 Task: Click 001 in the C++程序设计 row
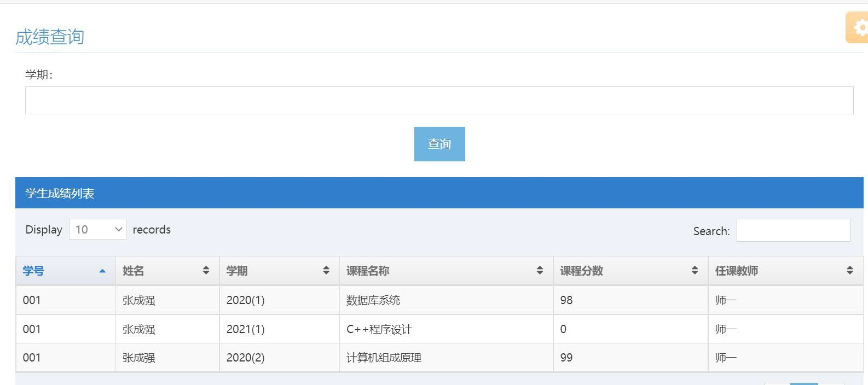pos(32,329)
